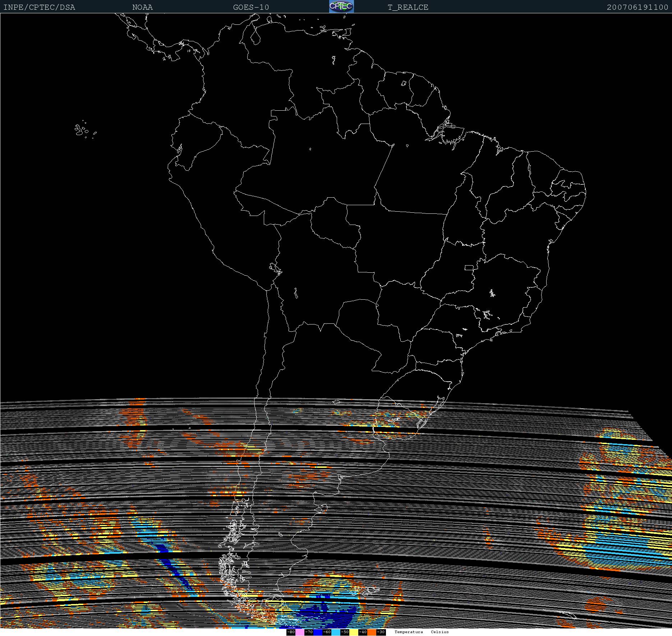
Task: Click the Galápagos Islands outline on map
Action: 83,130
